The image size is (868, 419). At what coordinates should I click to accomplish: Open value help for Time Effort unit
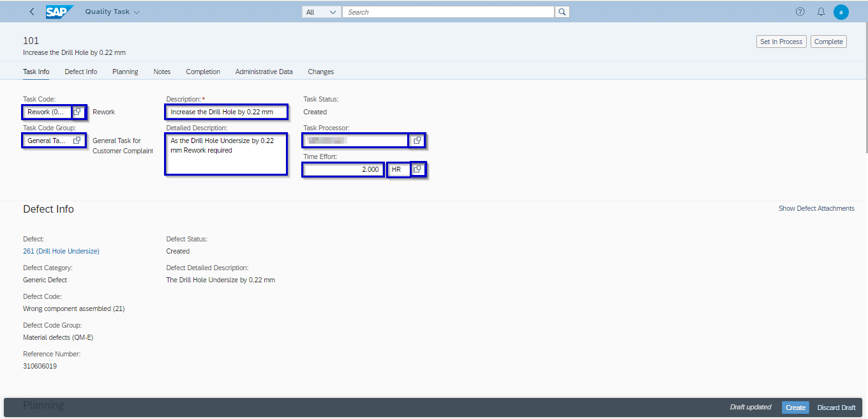pyautogui.click(x=417, y=169)
